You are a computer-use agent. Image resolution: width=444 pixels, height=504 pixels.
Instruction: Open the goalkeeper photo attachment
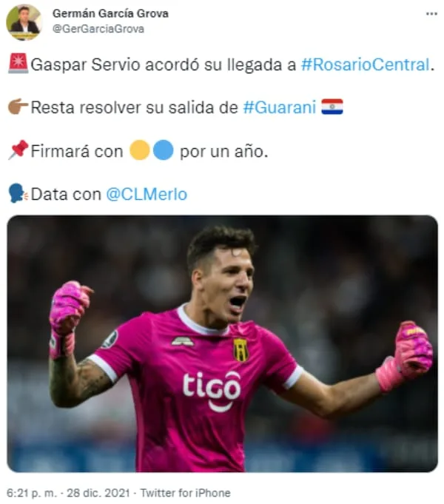point(222,343)
